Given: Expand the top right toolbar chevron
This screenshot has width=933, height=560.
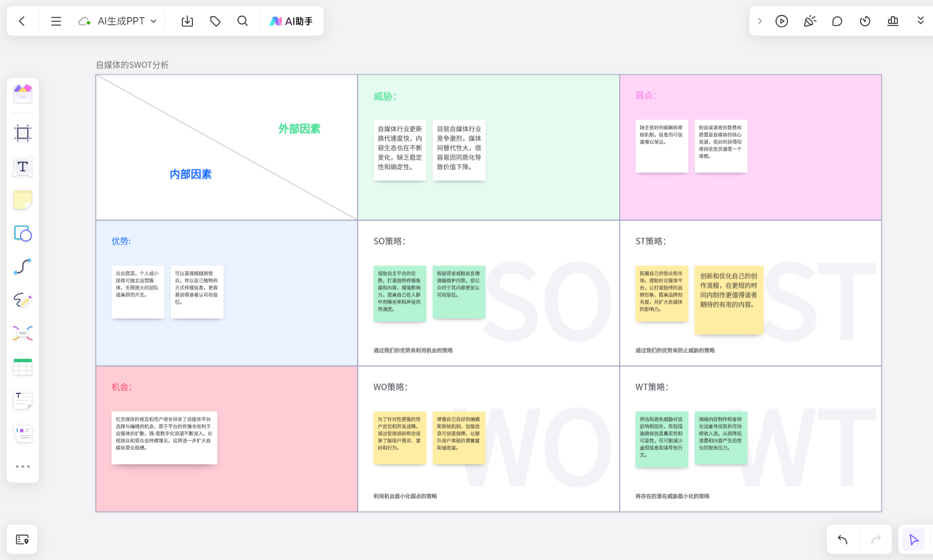Looking at the screenshot, I should point(760,21).
